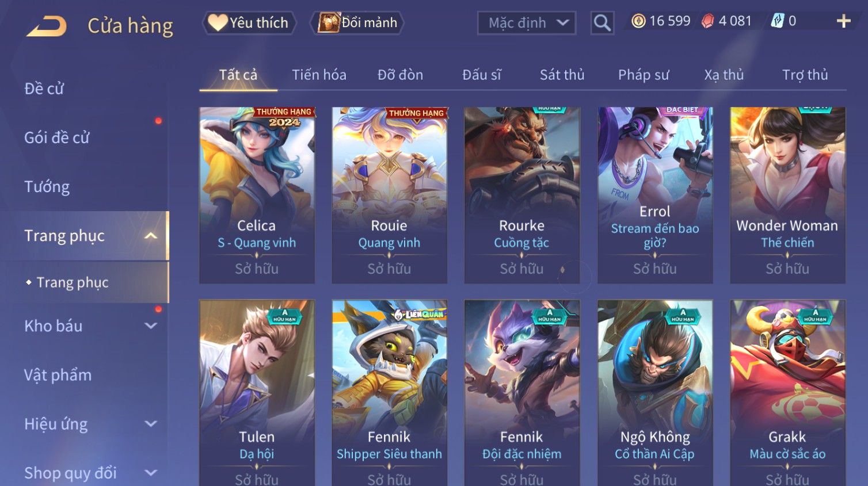The image size is (868, 486).
Task: Click the red ruby currency icon
Action: 707,21
